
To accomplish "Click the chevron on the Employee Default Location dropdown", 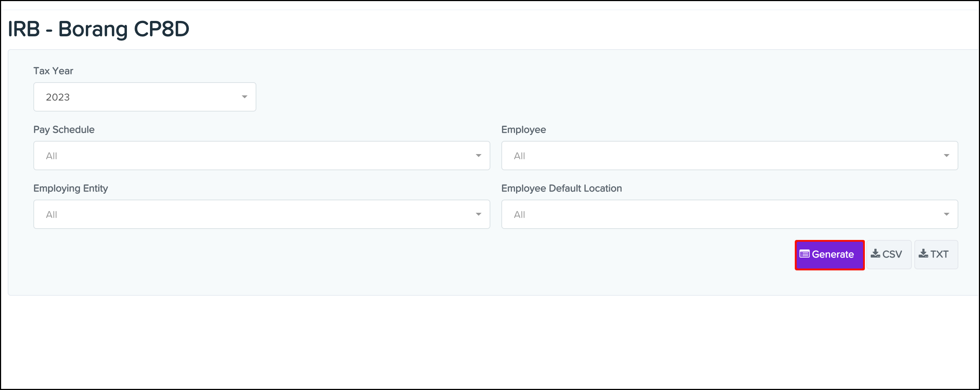I will pos(948,214).
